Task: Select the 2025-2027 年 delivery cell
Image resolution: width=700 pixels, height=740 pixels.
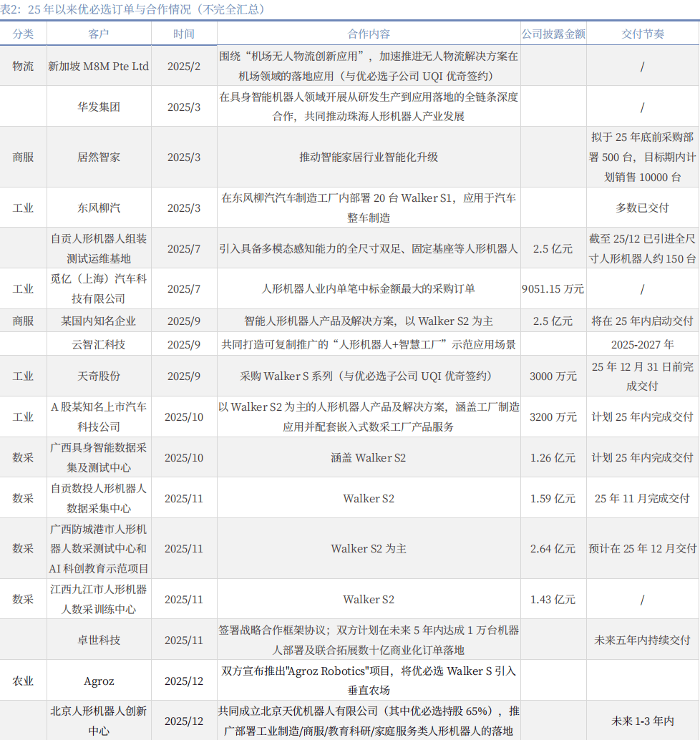Action: coord(642,344)
